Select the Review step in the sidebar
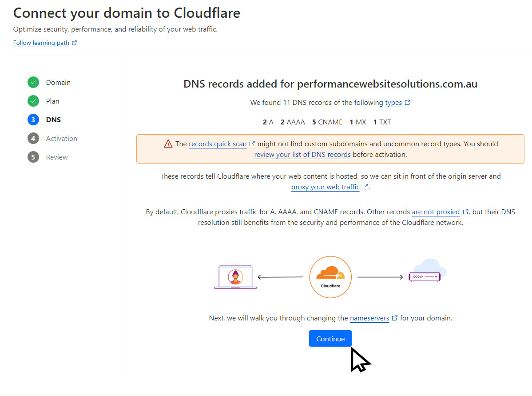Viewport: 532px width, 396px height. pyautogui.click(x=57, y=157)
